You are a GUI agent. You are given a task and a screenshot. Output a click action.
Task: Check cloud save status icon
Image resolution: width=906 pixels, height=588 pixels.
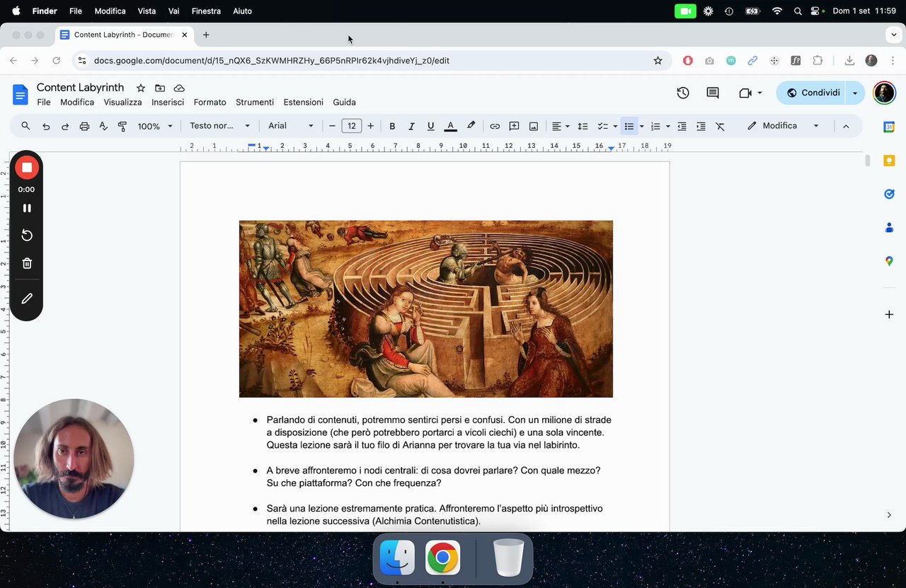click(x=179, y=88)
